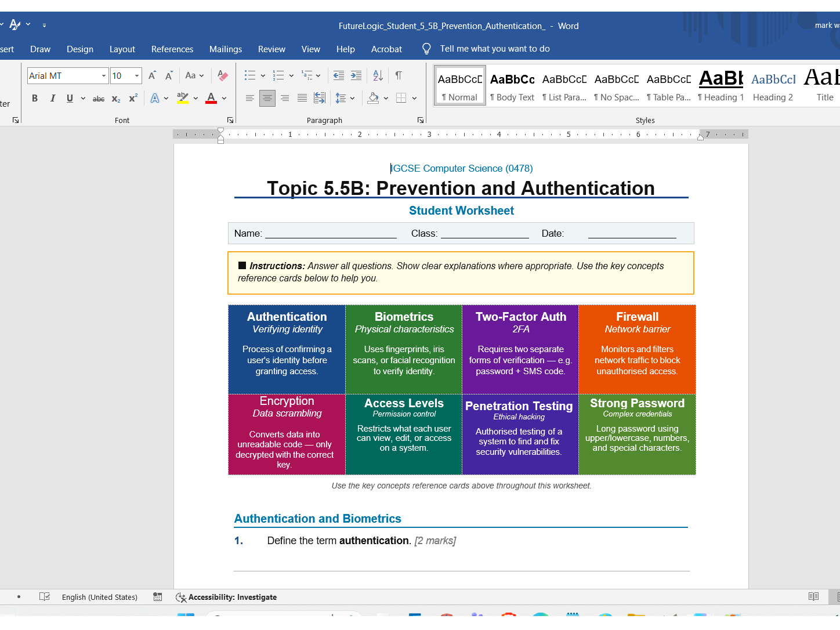Apply the Bullets list icon
Viewport: 840px width, 630px height.
[x=250, y=75]
